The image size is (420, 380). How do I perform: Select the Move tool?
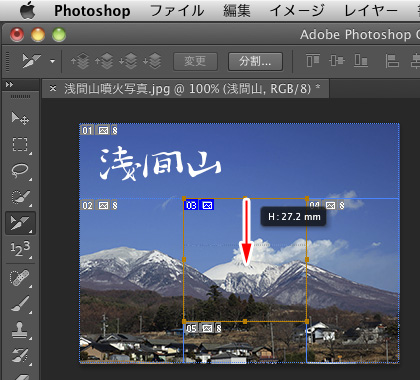point(20,118)
